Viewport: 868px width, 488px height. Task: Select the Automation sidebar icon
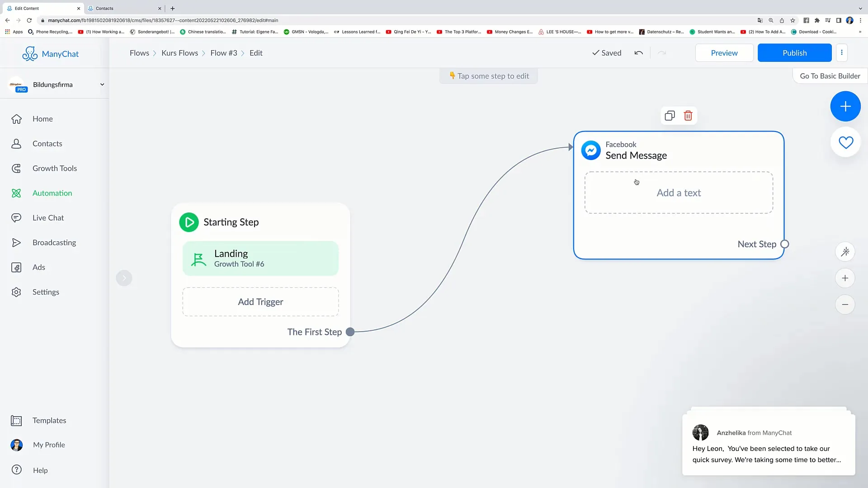[16, 193]
